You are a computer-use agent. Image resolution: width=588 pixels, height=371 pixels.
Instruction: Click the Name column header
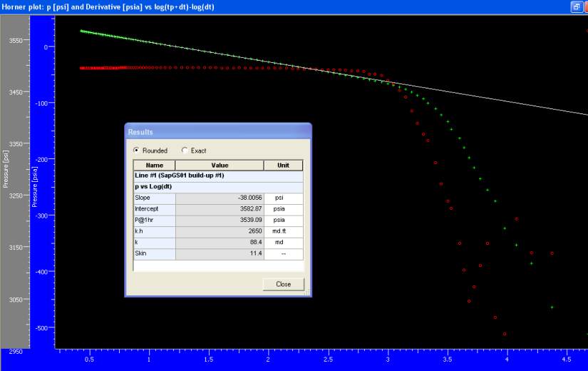pyautogui.click(x=154, y=165)
